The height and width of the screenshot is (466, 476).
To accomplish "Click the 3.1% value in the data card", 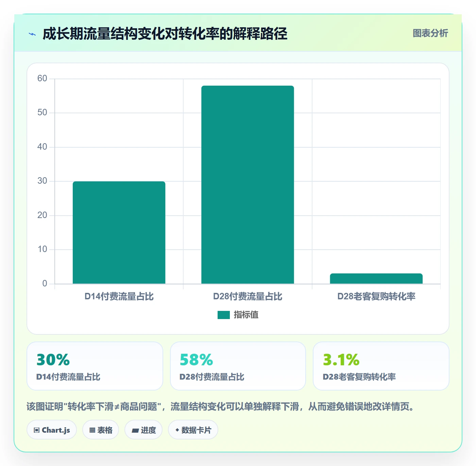I will click(x=341, y=360).
